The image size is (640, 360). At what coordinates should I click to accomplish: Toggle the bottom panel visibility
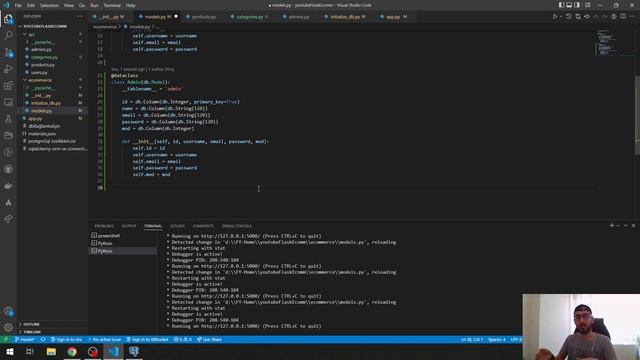point(569,5)
